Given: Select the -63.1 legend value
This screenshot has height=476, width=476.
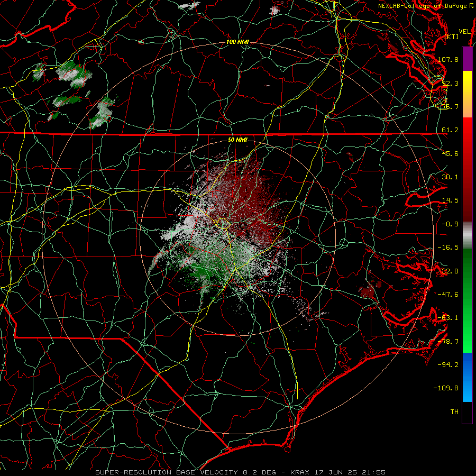Looking at the screenshot, I should pyautogui.click(x=448, y=318).
